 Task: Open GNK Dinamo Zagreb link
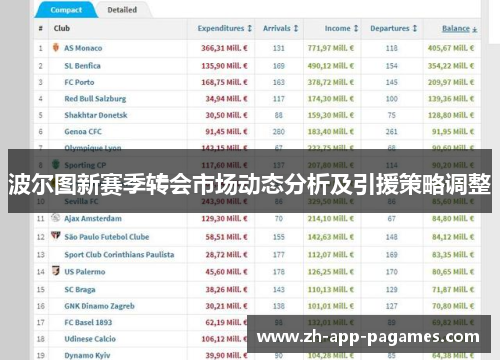[x=99, y=306]
